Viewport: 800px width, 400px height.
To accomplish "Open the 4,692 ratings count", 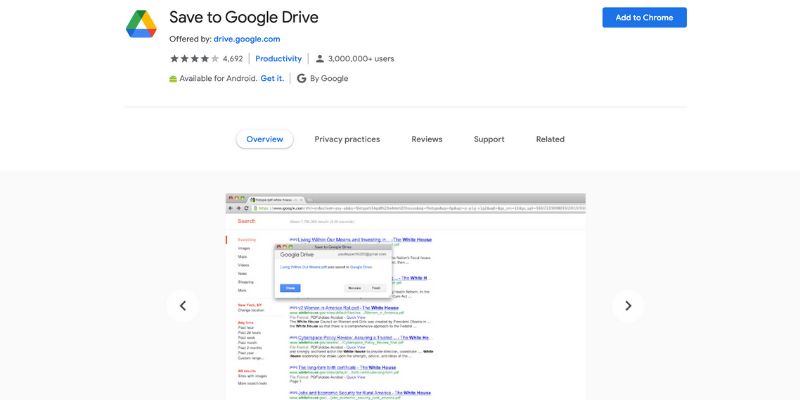I will [233, 59].
